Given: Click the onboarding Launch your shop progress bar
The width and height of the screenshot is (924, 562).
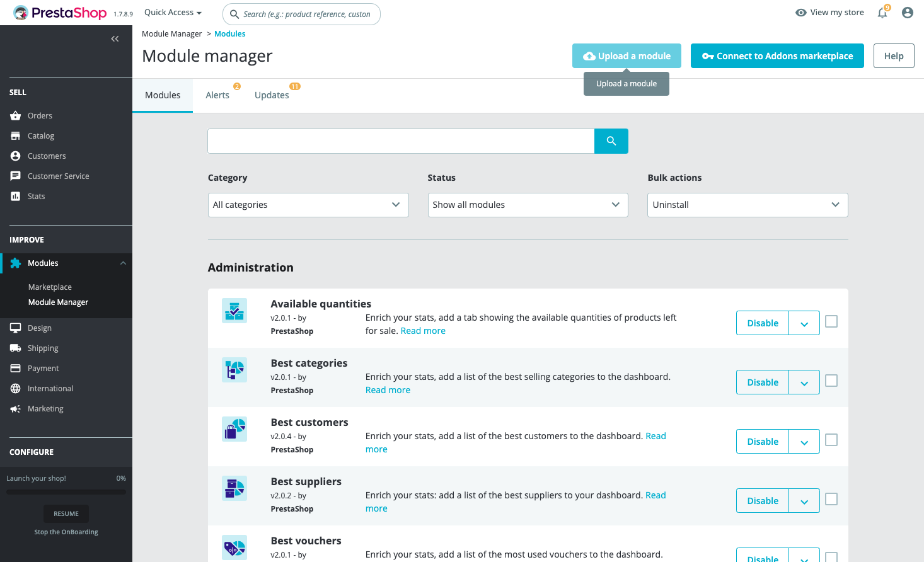Looking at the screenshot, I should 66,492.
